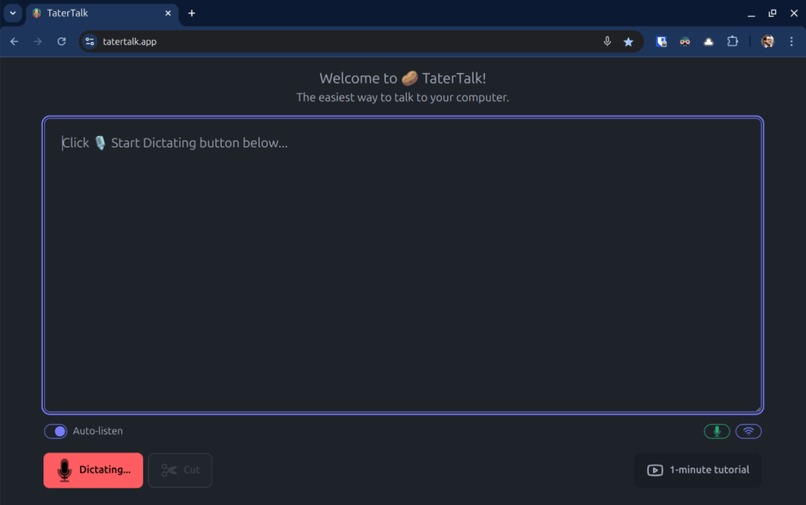806x505 pixels.
Task: Click the green microphone status indicator
Action: (x=717, y=431)
